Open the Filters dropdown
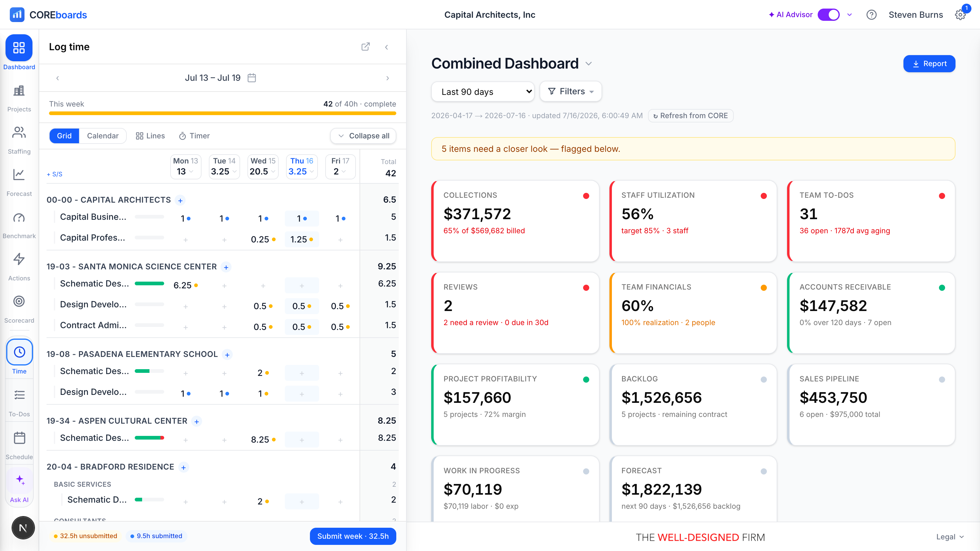The image size is (980, 551). tap(571, 91)
